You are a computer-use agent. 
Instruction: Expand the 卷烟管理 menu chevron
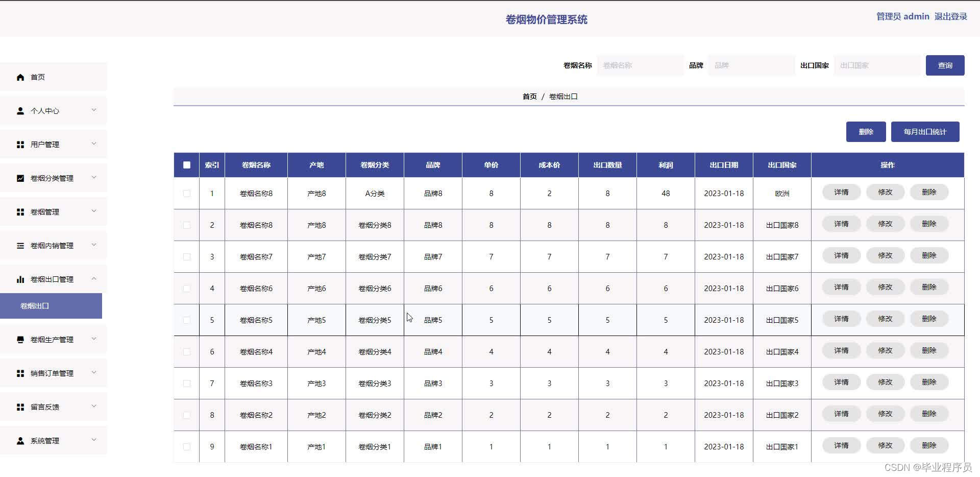point(94,211)
